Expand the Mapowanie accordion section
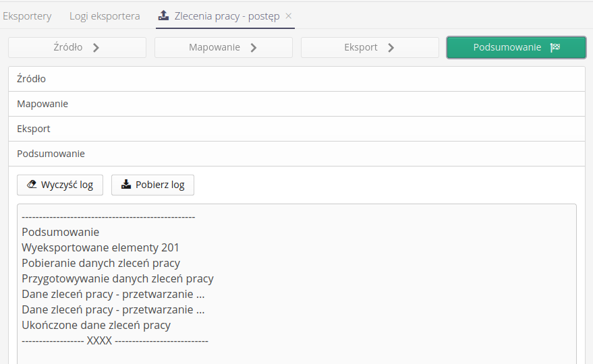The height and width of the screenshot is (364, 593). (296, 104)
